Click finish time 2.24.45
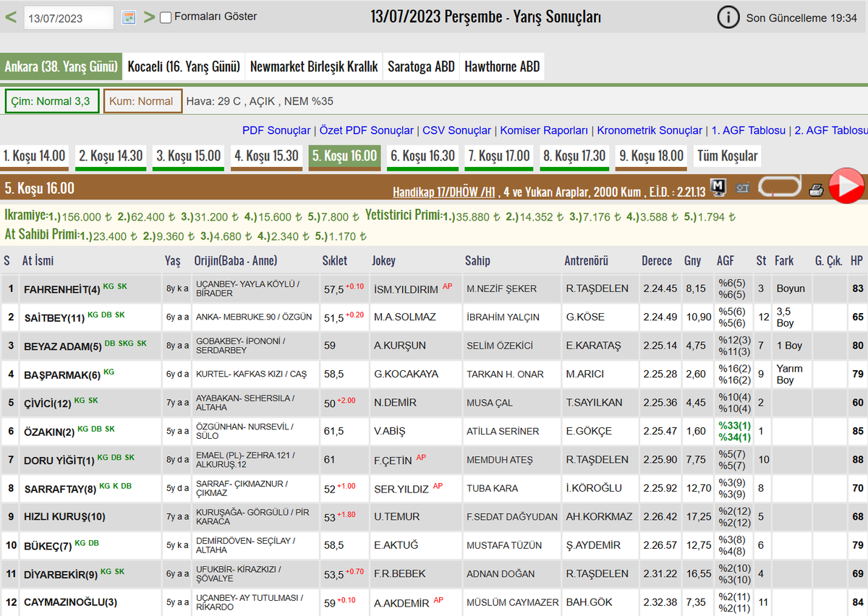Viewport: 868px width, 616px height. (x=660, y=289)
